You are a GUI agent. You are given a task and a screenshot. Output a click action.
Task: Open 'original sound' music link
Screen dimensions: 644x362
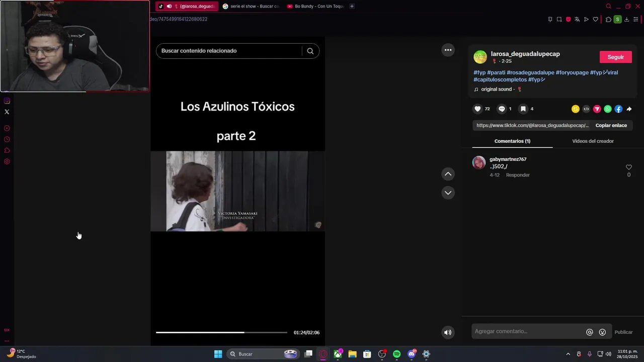[498, 89]
